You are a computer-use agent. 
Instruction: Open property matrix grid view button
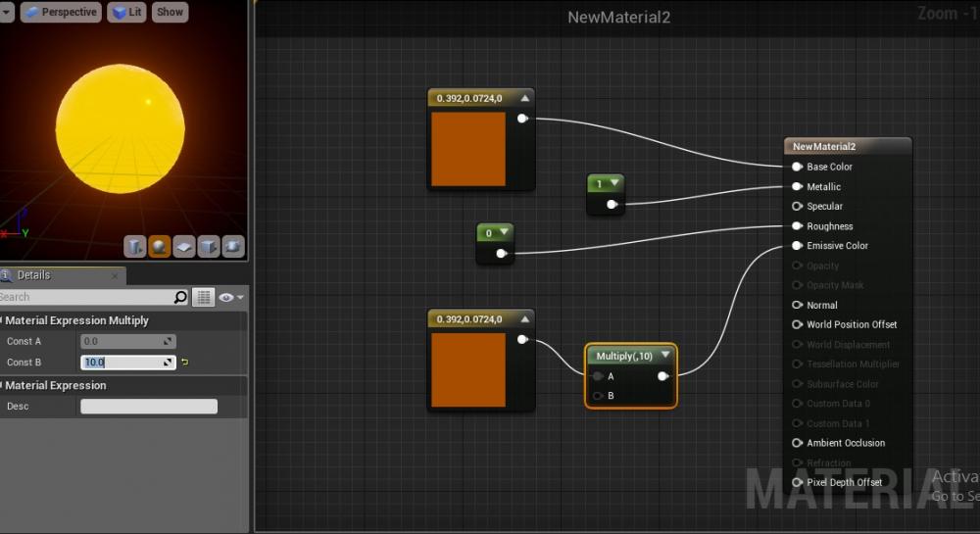point(203,297)
